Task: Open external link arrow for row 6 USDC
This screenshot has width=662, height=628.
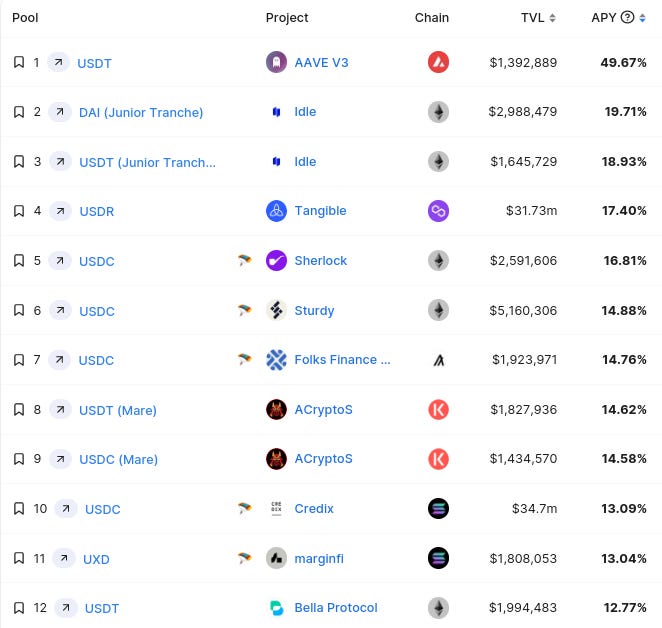Action: coord(60,310)
